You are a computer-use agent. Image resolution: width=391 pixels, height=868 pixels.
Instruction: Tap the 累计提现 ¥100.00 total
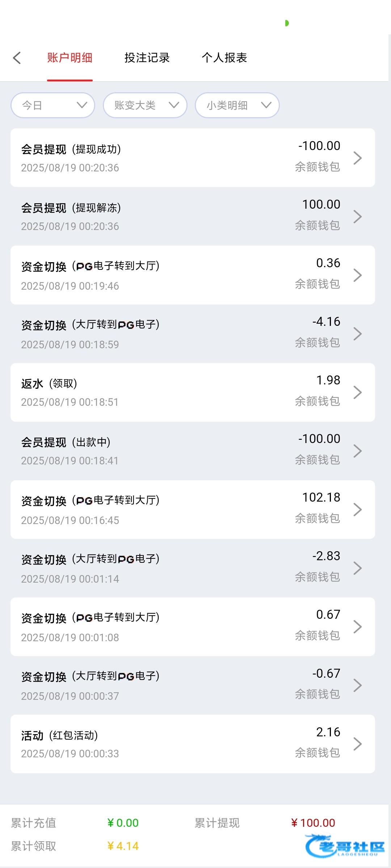coord(313,823)
